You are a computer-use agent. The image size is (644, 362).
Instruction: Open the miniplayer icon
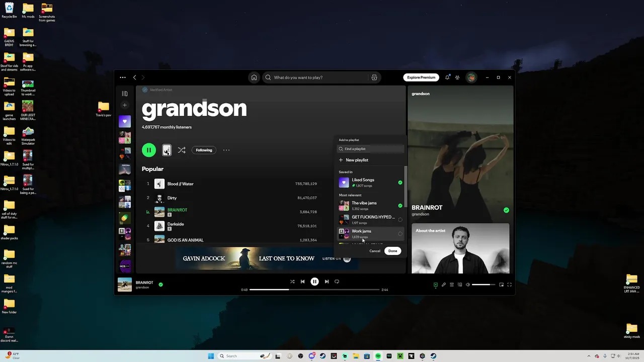click(501, 285)
